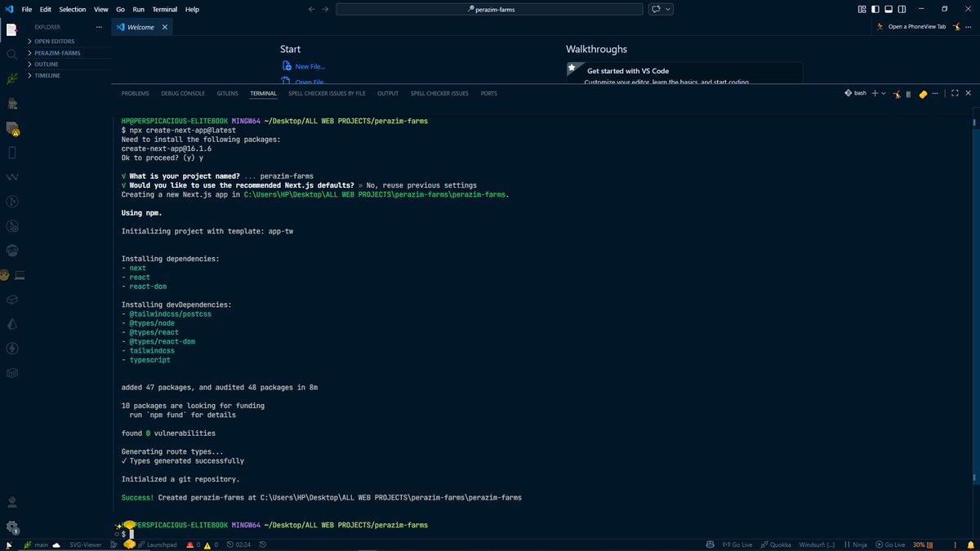The width and height of the screenshot is (980, 551).
Task: Maximize the terminal panel size
Action: pos(955,94)
